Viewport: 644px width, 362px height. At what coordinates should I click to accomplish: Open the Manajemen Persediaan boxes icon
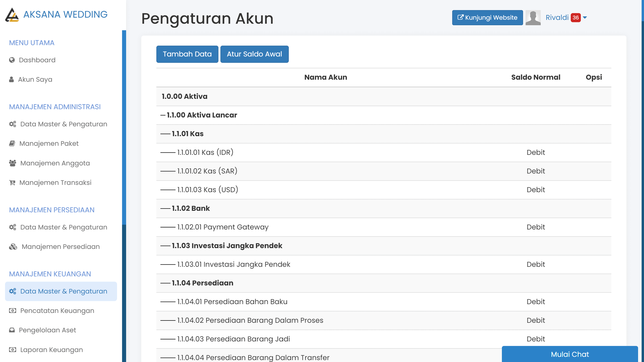[x=13, y=246]
